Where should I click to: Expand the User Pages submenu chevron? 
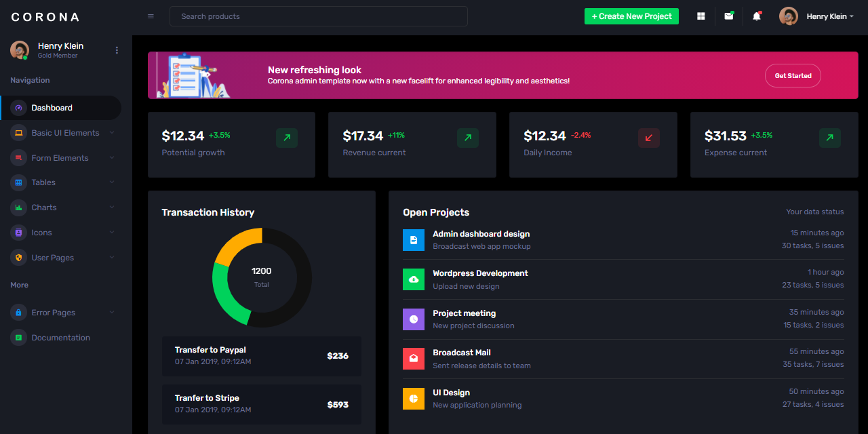click(x=112, y=258)
